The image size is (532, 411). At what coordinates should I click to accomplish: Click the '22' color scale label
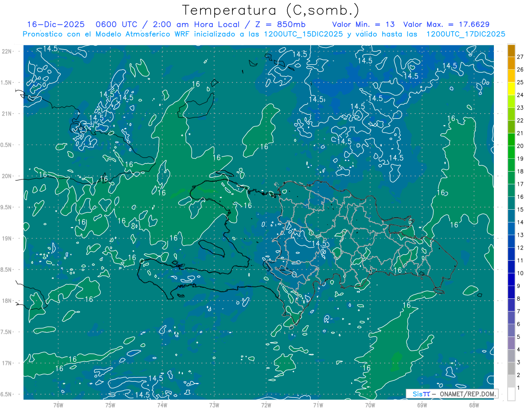[520, 121]
